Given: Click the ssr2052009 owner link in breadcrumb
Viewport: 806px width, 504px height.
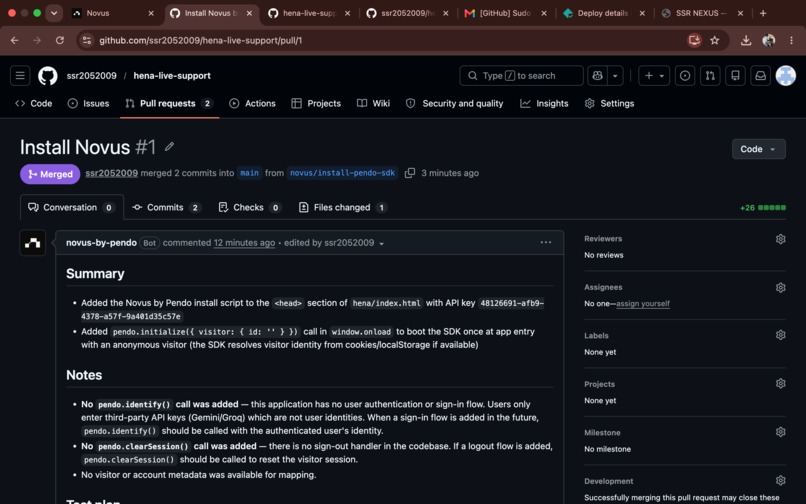Looking at the screenshot, I should [x=91, y=76].
